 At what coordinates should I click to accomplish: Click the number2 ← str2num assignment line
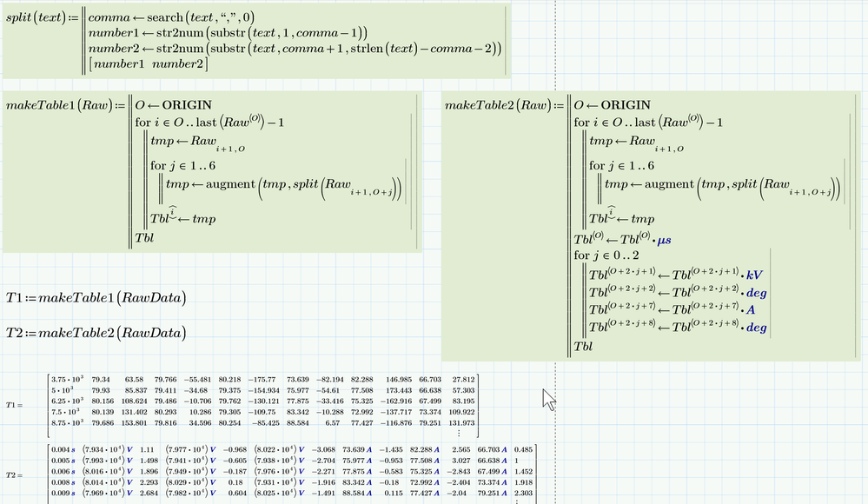[x=295, y=49]
